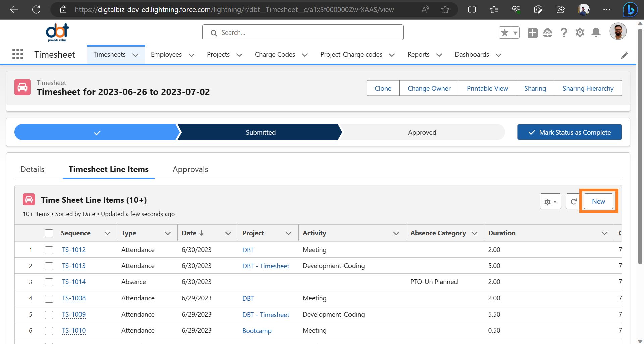Open notifications bell
The image size is (644, 344).
[596, 33]
